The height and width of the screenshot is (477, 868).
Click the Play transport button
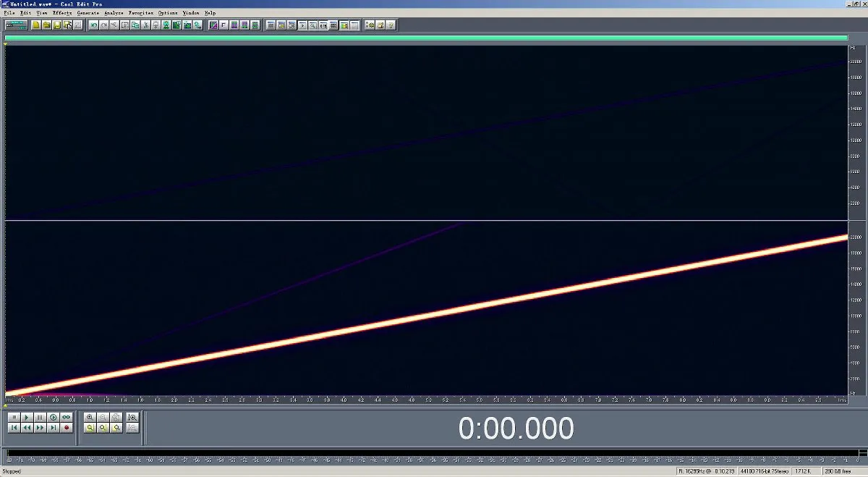tap(27, 418)
